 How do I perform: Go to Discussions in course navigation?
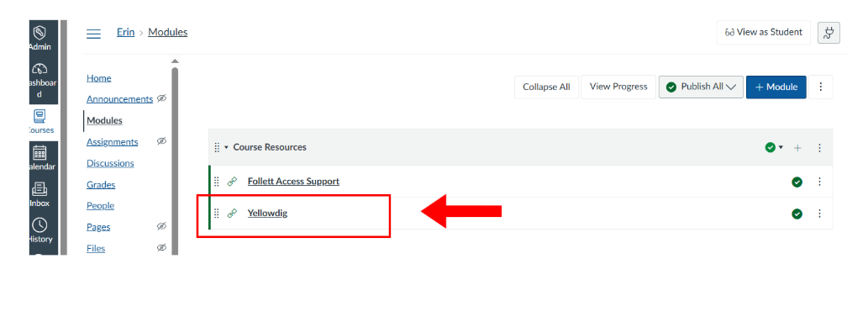[x=110, y=163]
